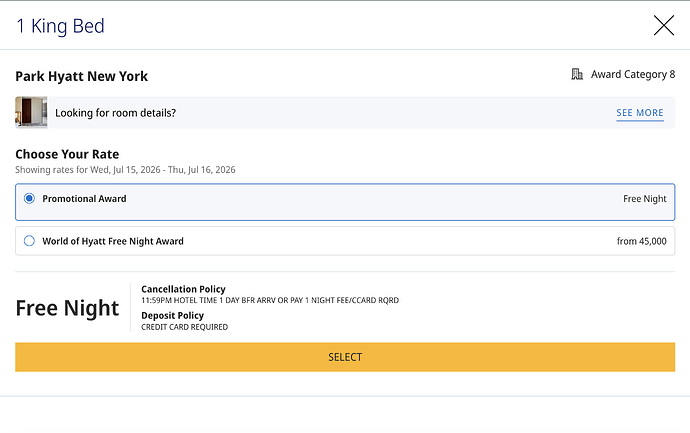
Task: Click the 'Showing rates for Wed, Jul 15' date text
Action: click(125, 170)
